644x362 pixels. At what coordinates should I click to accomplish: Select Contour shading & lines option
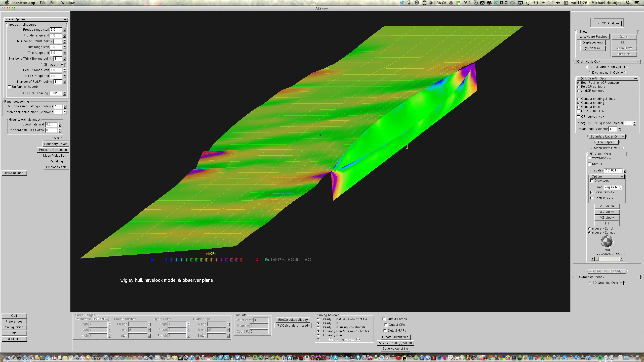click(x=579, y=99)
